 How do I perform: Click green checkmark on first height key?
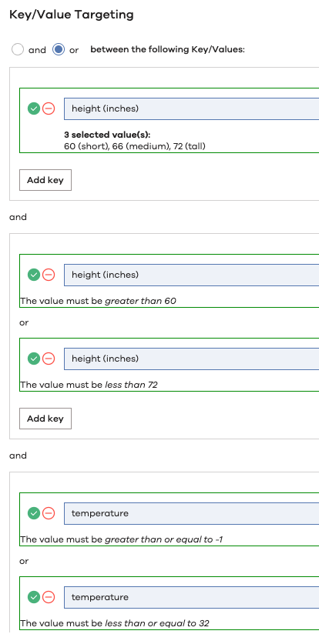[x=34, y=108]
